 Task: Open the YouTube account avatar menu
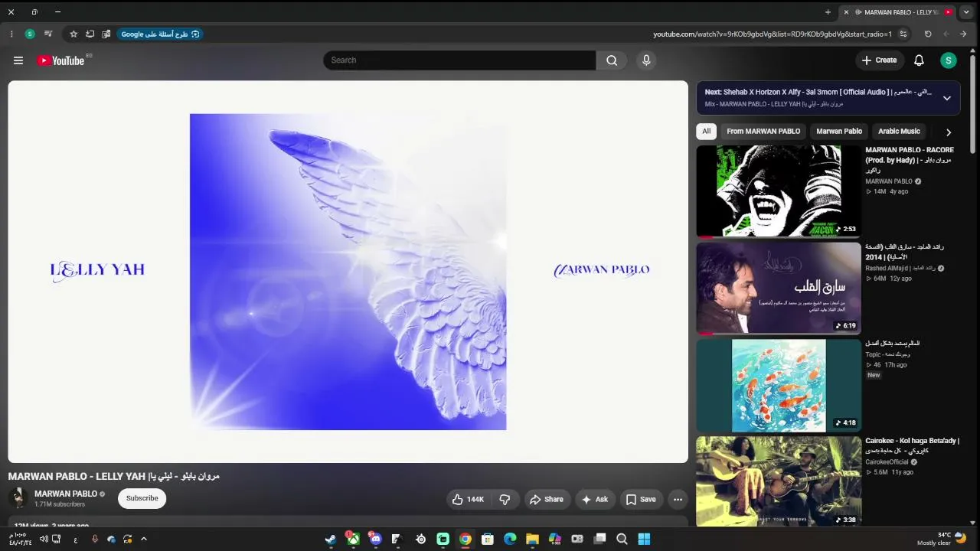click(x=949, y=60)
